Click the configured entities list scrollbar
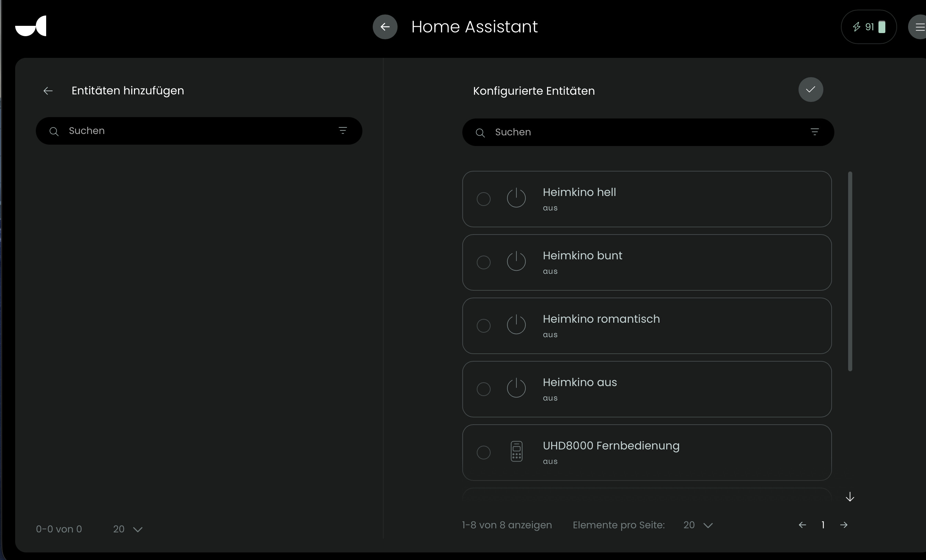 click(x=850, y=271)
